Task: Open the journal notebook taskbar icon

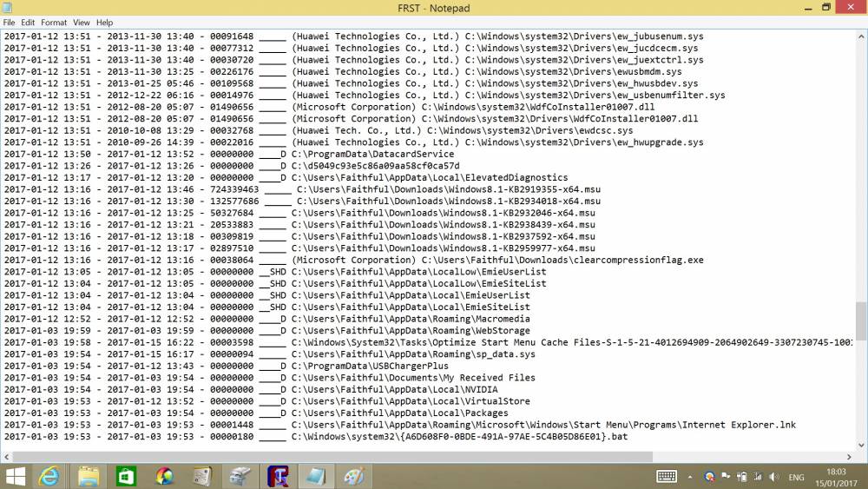Action: 202,476
